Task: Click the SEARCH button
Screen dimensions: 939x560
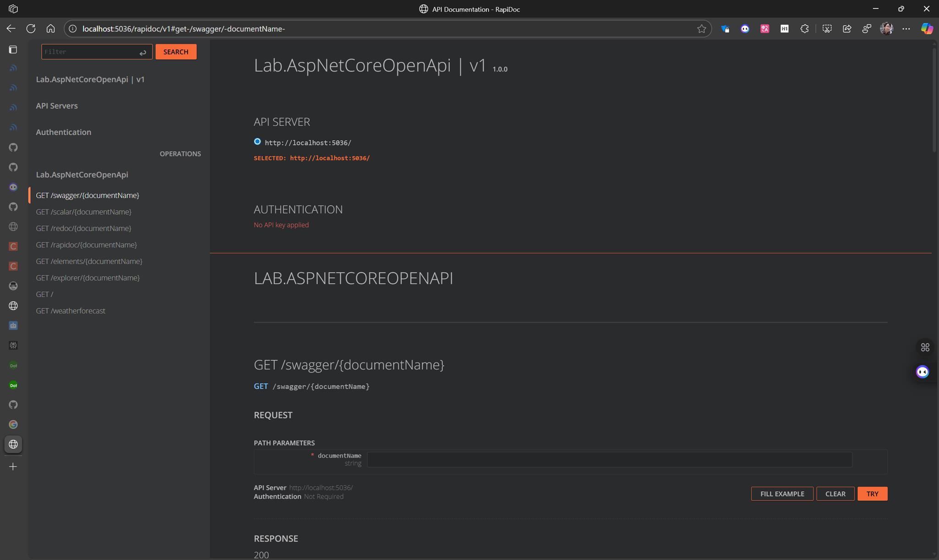Action: 176,51
